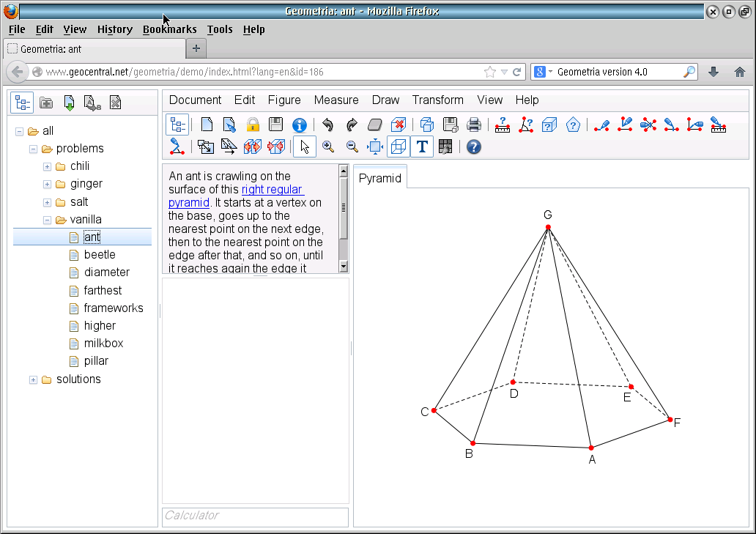This screenshot has height=534, width=756.
Task: Toggle the navigation tree panel icon
Action: pyautogui.click(x=177, y=125)
